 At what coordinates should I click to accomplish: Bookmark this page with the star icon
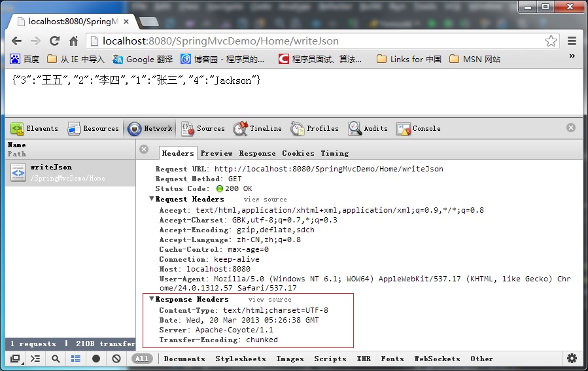point(551,41)
